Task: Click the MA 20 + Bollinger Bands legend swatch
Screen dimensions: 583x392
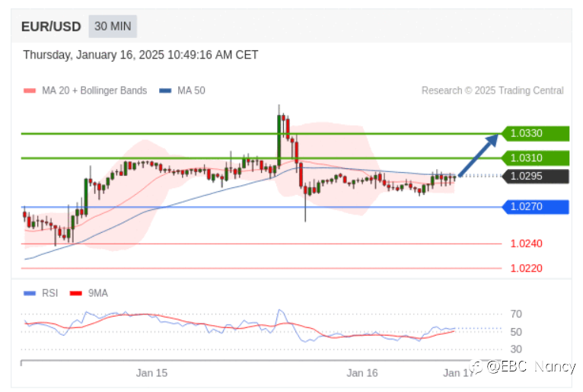Action: pyautogui.click(x=30, y=91)
